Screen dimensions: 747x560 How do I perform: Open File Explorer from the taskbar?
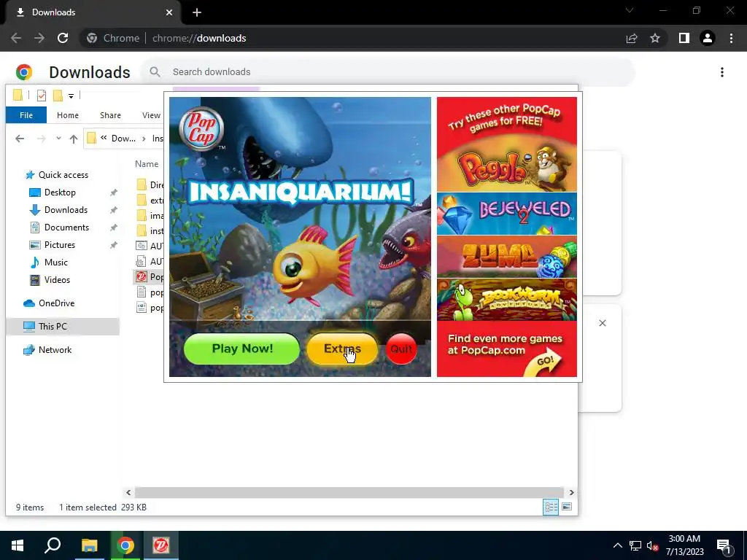click(x=89, y=545)
